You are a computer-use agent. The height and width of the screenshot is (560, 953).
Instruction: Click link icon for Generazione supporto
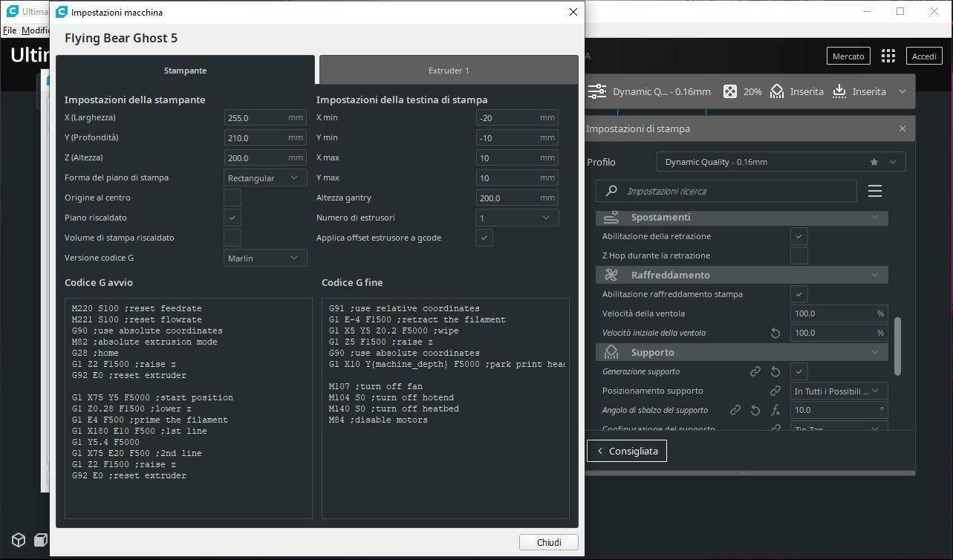(x=755, y=371)
